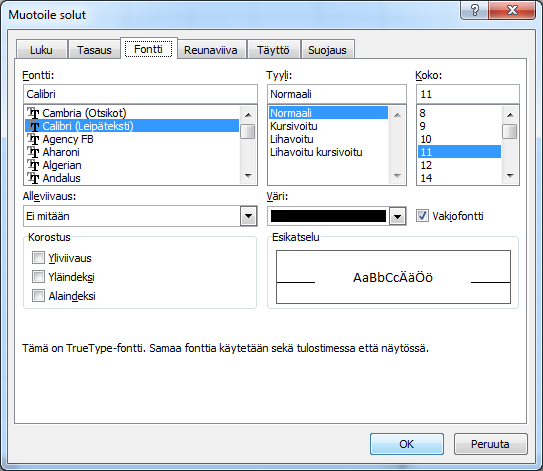This screenshot has width=543, height=471.
Task: Open the Alleviivaus dropdown
Action: point(248,216)
